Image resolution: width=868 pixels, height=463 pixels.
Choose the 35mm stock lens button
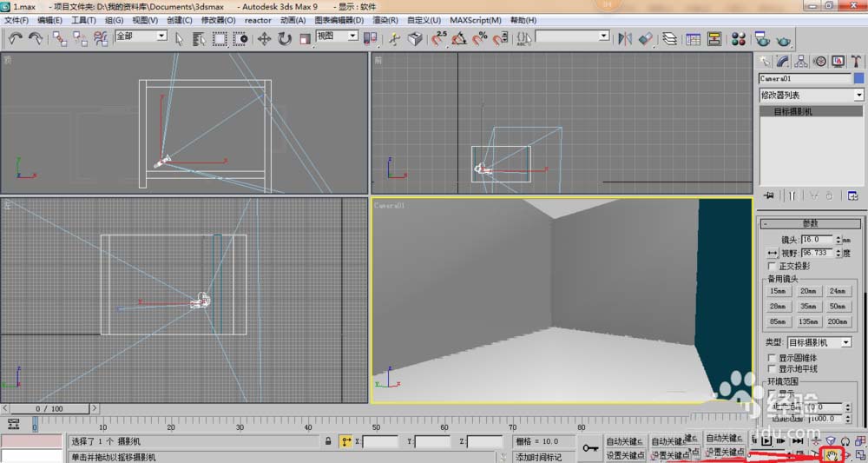click(809, 306)
